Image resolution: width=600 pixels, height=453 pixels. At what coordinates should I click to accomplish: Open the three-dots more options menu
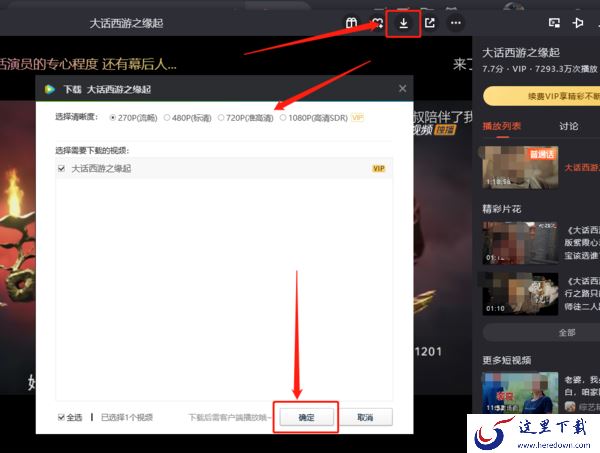pos(455,23)
